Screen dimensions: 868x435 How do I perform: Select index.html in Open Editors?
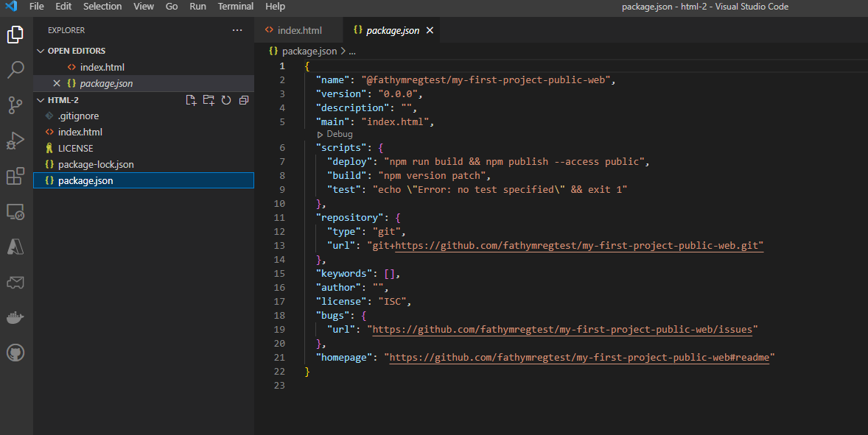pyautogui.click(x=144, y=68)
